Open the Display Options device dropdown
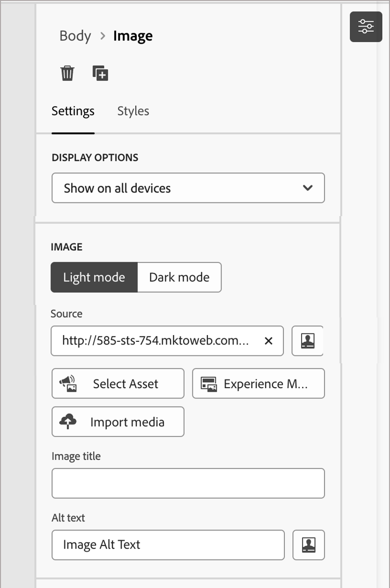 (307, 188)
